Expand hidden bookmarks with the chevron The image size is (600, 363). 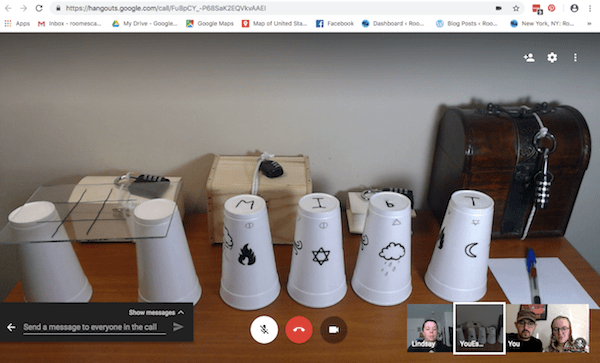pos(589,24)
